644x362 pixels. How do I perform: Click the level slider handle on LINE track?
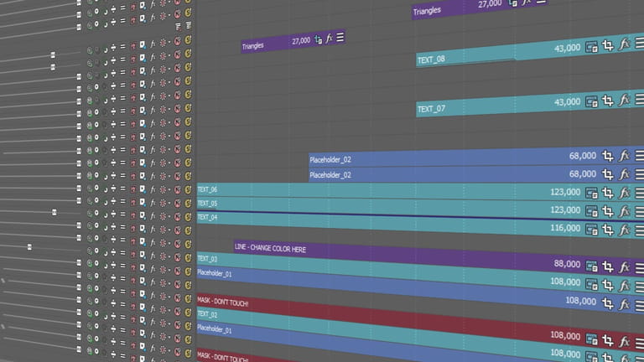[x=29, y=246]
